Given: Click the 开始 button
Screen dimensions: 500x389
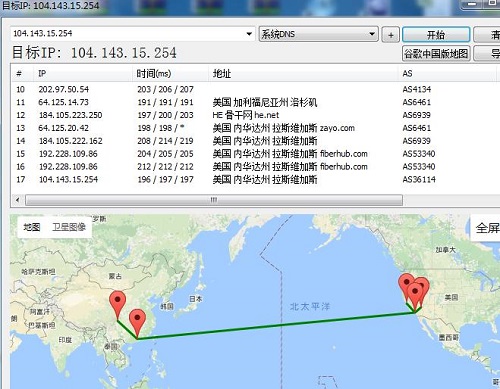Looking at the screenshot, I should click(436, 34).
